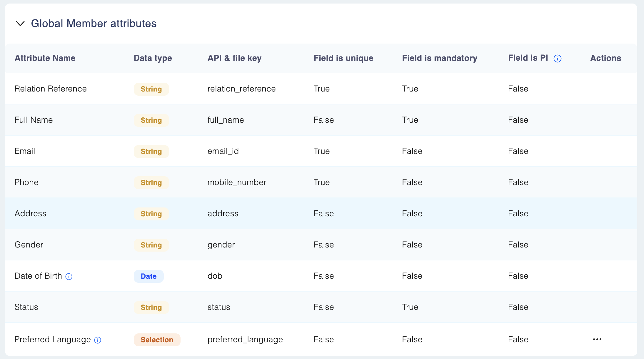The width and height of the screenshot is (644, 359).
Task: Click the Attribute Name column header
Action: pyautogui.click(x=45, y=58)
